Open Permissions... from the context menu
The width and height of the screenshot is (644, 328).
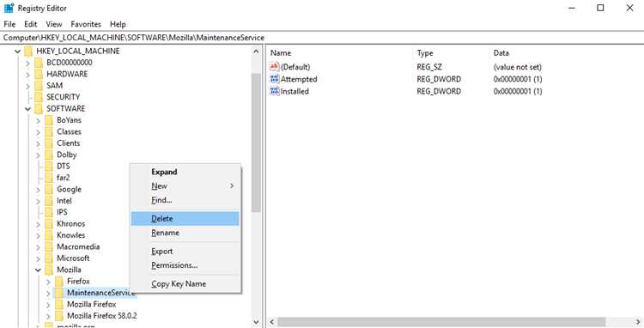click(x=185, y=265)
